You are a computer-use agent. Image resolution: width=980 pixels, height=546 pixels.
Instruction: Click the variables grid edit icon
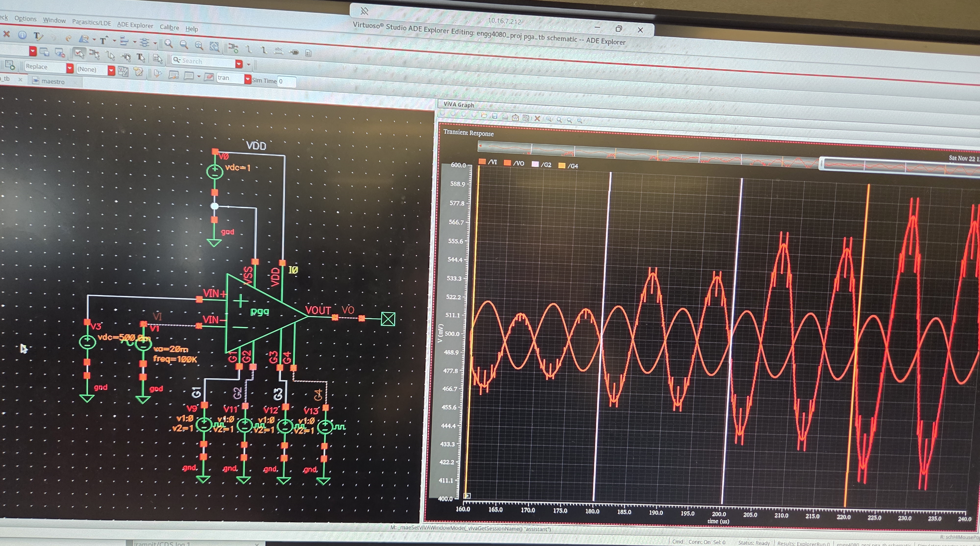click(x=123, y=71)
